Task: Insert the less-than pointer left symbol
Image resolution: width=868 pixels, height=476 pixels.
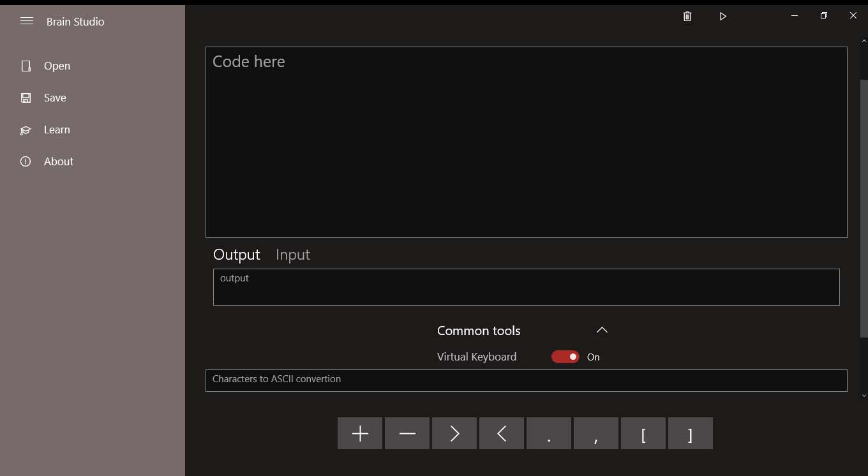Action: pos(502,434)
